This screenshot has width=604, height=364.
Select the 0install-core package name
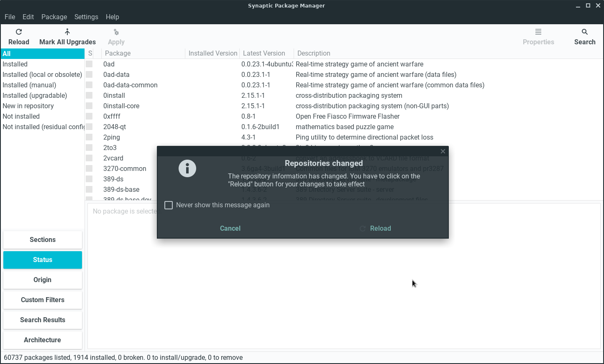coord(121,106)
